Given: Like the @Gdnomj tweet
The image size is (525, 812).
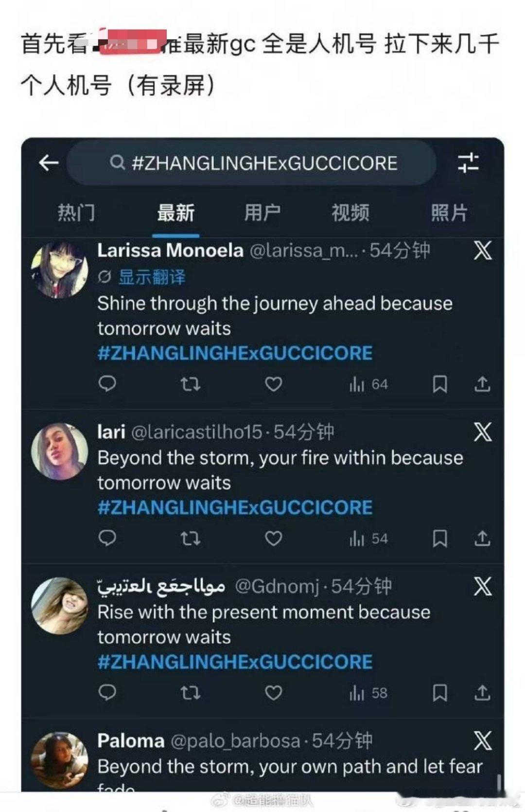Looking at the screenshot, I should click(274, 693).
